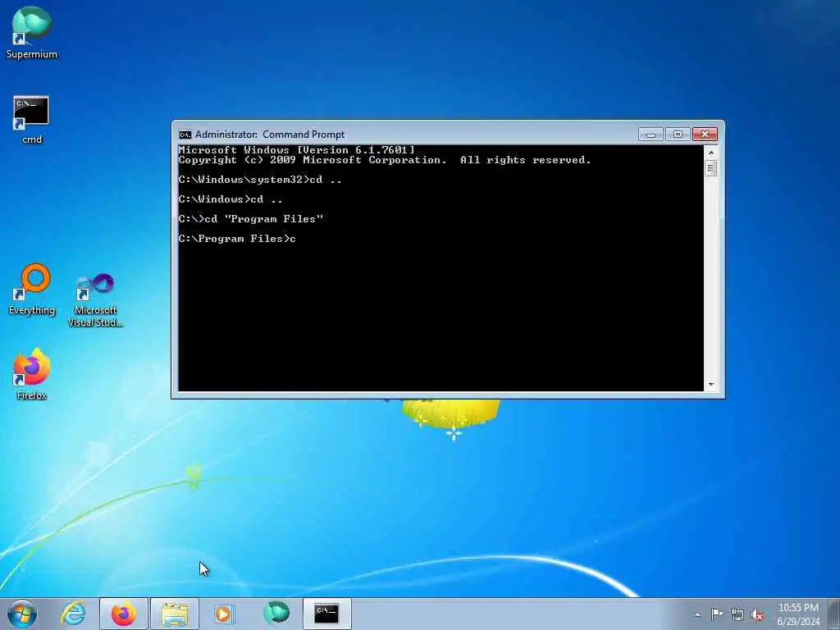Click the "C:\Program Files>c" prompt line
This screenshot has width=840, height=630.
pyautogui.click(x=237, y=239)
